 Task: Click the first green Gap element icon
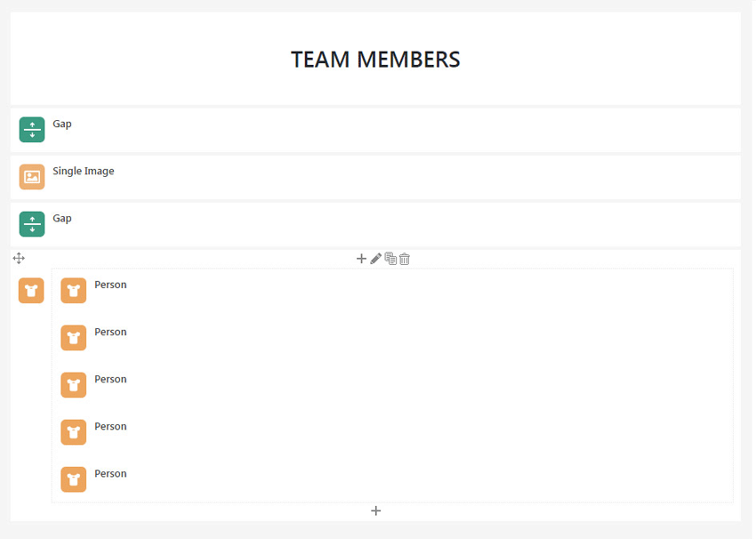click(x=32, y=130)
